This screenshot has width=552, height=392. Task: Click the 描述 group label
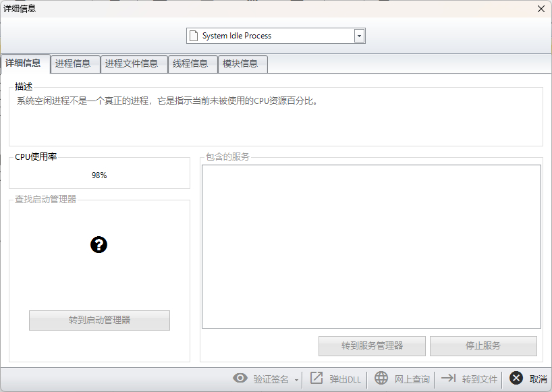[x=24, y=86]
